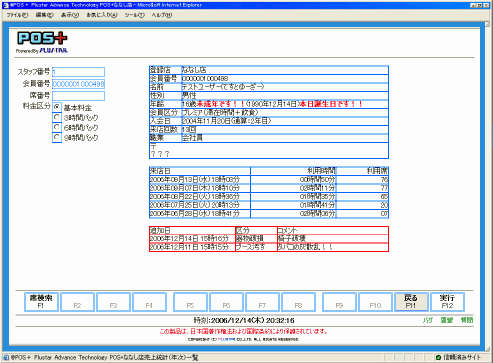The width and height of the screenshot is (493, 363).
Task: Click the F5 function button
Action: coord(190,302)
